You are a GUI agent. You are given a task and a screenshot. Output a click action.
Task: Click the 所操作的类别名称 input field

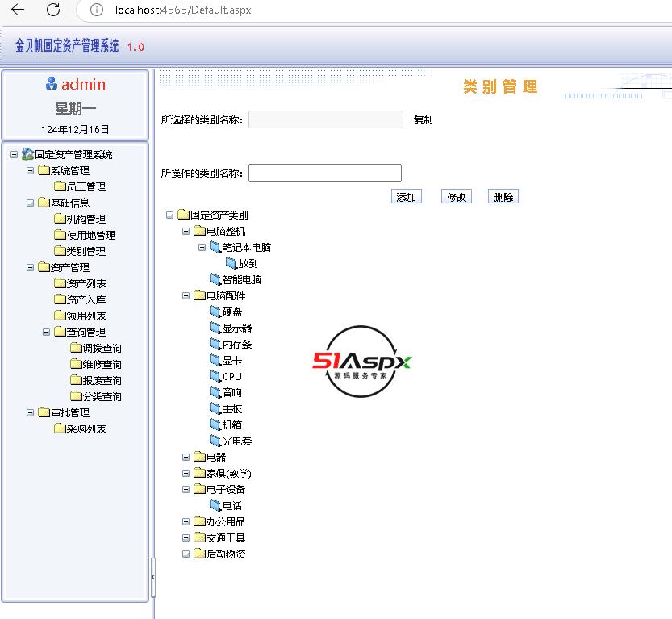click(x=324, y=173)
